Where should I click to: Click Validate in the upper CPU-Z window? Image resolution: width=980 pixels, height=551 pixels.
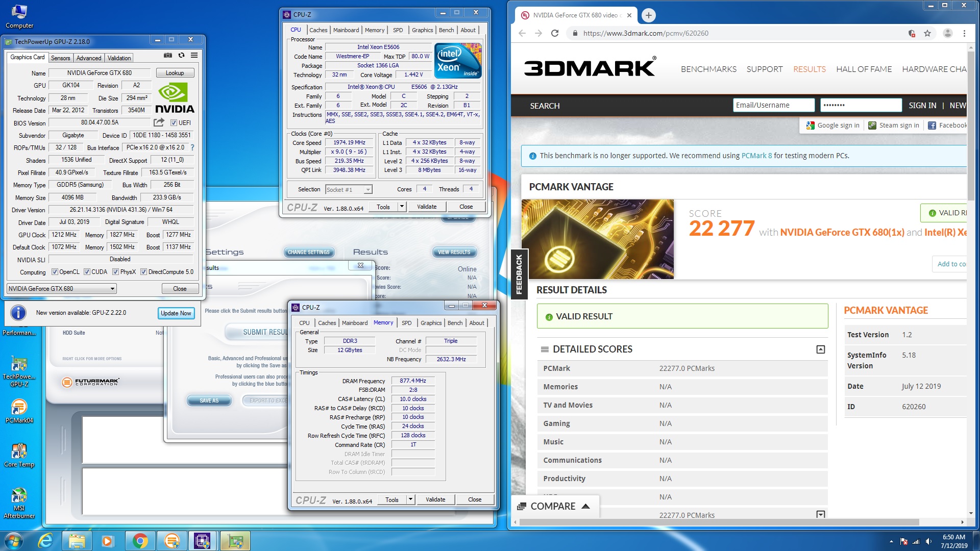coord(427,207)
